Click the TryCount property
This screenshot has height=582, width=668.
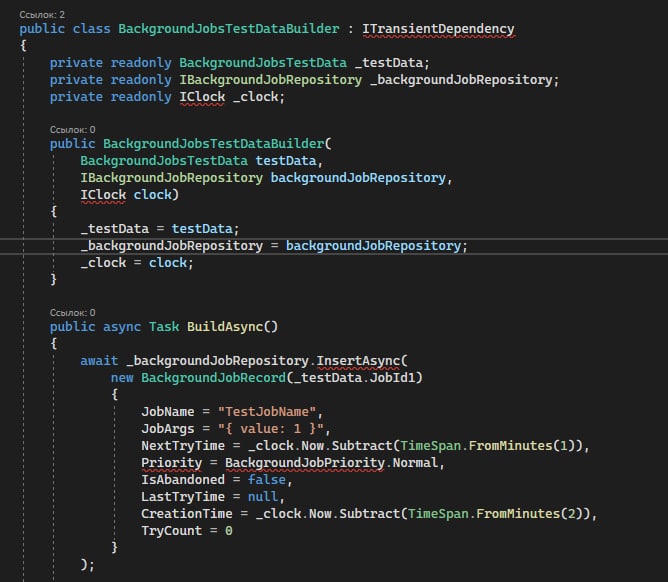coord(172,531)
